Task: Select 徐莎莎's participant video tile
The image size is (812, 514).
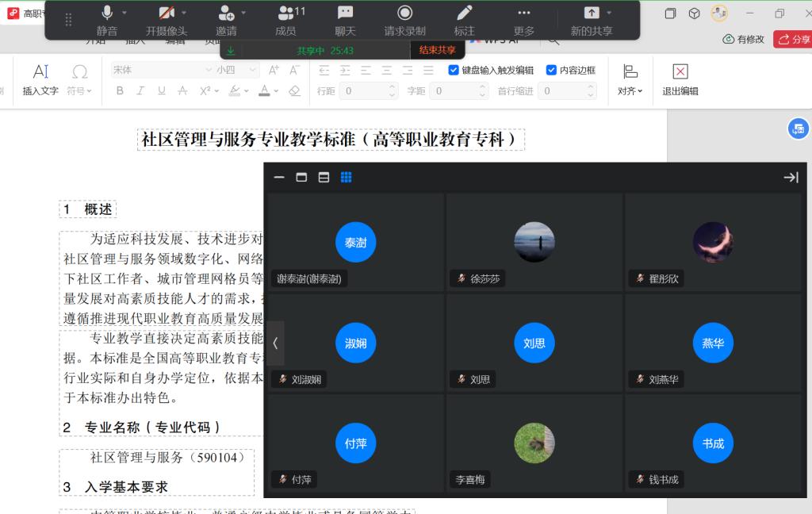Action: [x=534, y=240]
